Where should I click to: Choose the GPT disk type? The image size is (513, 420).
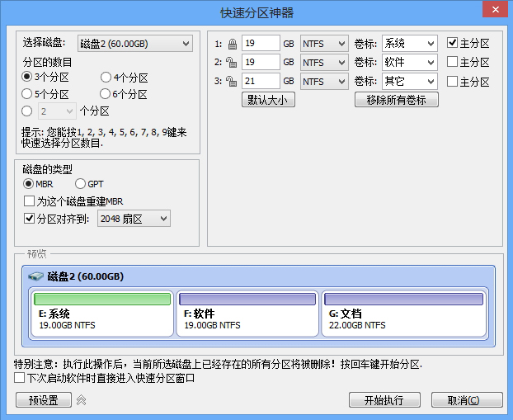click(81, 184)
